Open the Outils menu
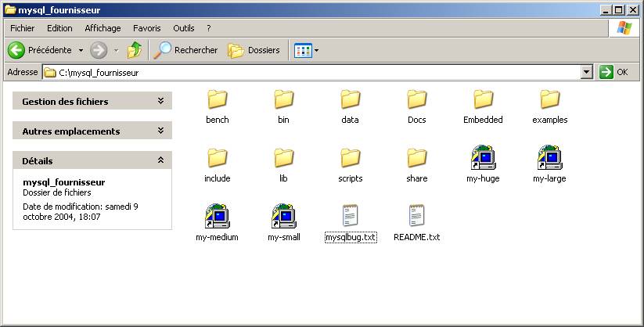This screenshot has height=327, width=644. coord(183,28)
